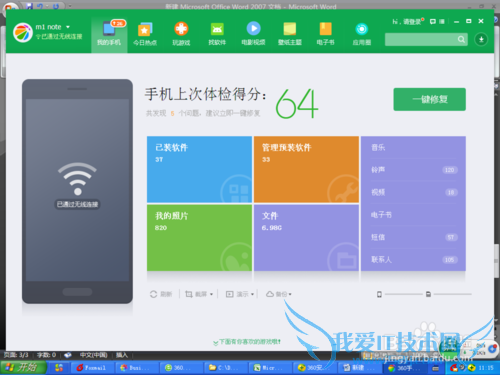Image resolution: width=500 pixels, height=375 pixels.
Task: Click the red system tray icon
Action: pos(453,368)
